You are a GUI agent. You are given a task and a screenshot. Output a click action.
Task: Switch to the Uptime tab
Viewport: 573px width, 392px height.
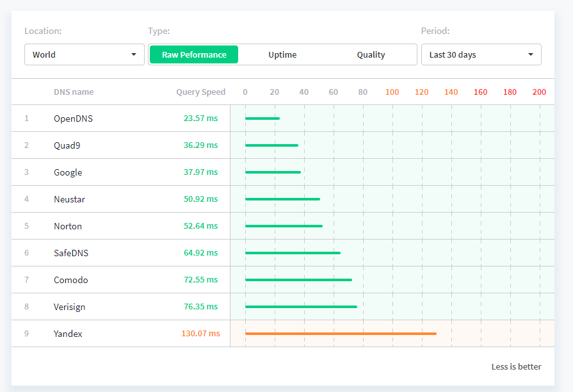pos(282,54)
